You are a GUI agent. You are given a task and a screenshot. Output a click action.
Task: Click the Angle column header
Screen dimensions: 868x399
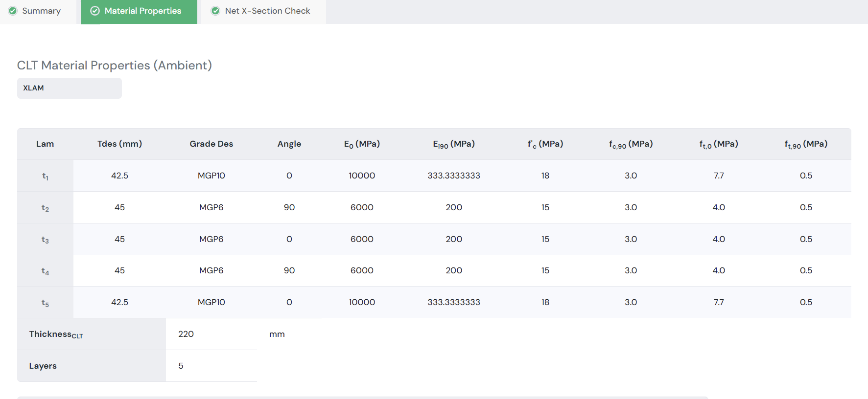(289, 144)
